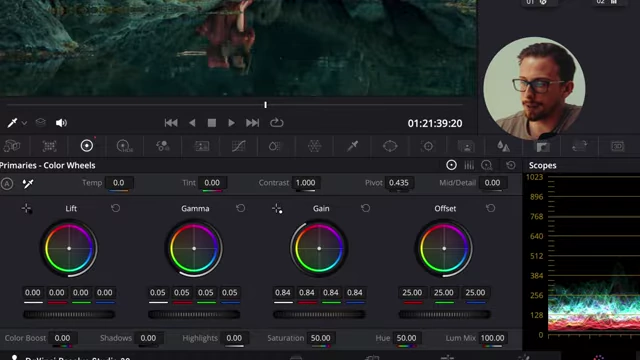Select the Color Wheels palette icon
Viewport: 640px width, 360px height.
87,146
